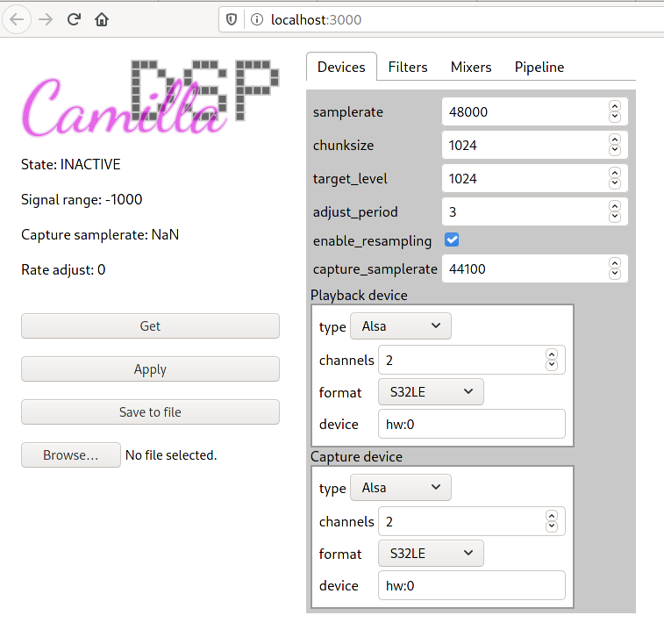This screenshot has height=644, width=664.
Task: Click the localhost:3000 address bar
Action: coord(440,19)
